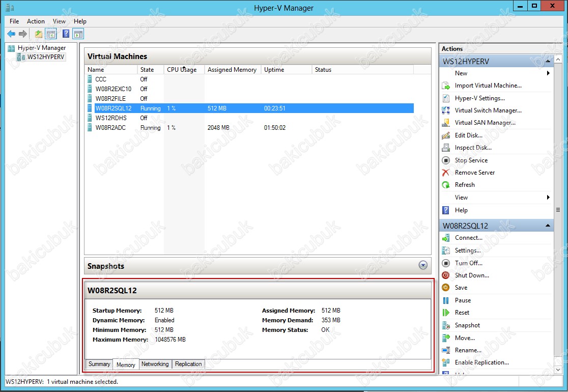Expand the View submenu arrow in Actions
568x392 pixels.
point(548,198)
